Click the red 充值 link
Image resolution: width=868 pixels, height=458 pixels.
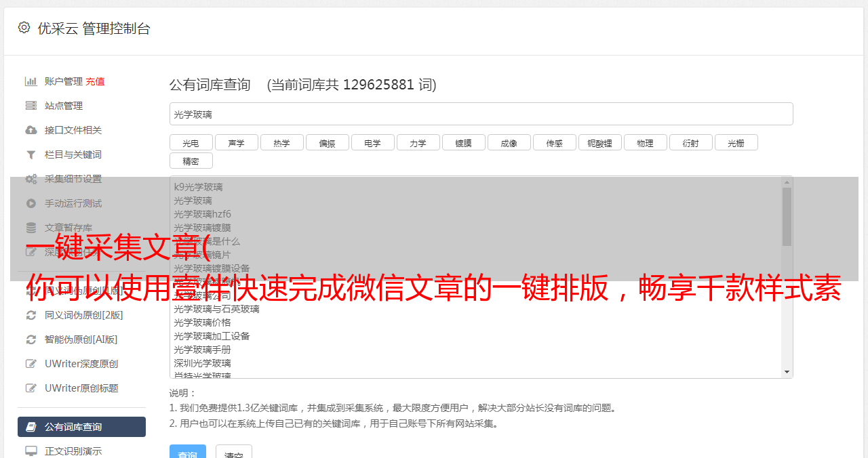click(x=95, y=81)
